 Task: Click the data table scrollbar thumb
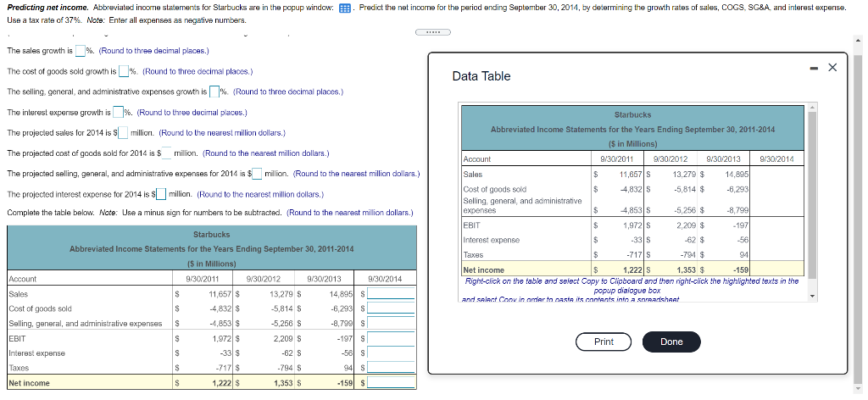(x=812, y=195)
